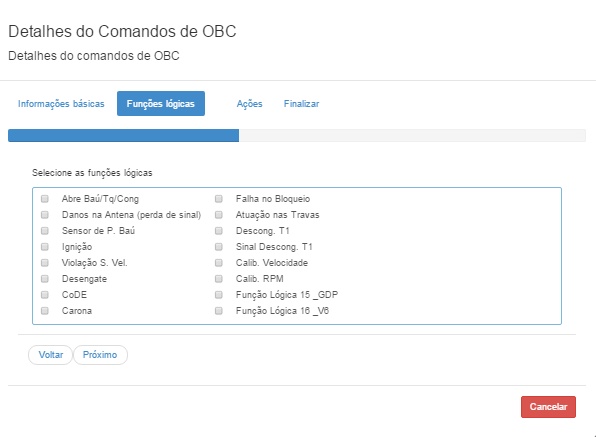Select Atuação nas Travas checkbox
The height and width of the screenshot is (437, 596).
point(219,215)
